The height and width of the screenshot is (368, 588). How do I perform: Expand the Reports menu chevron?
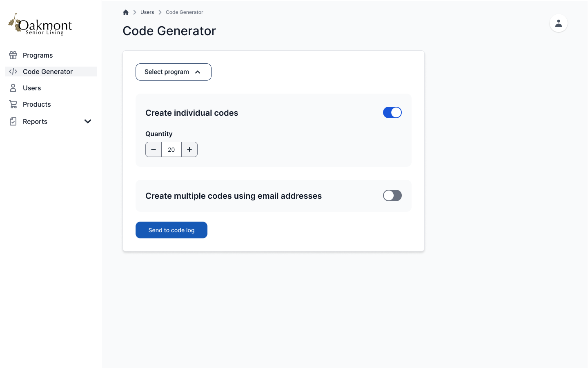[x=88, y=121]
